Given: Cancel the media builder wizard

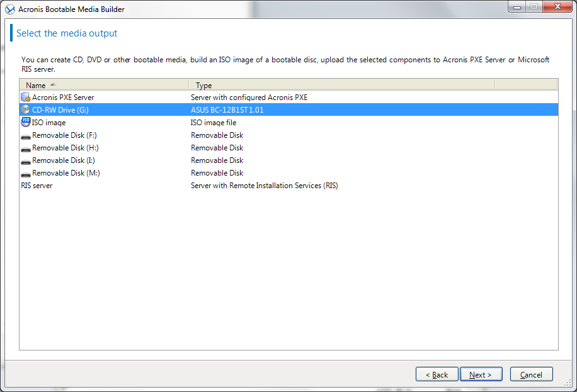Looking at the screenshot, I should (x=532, y=374).
